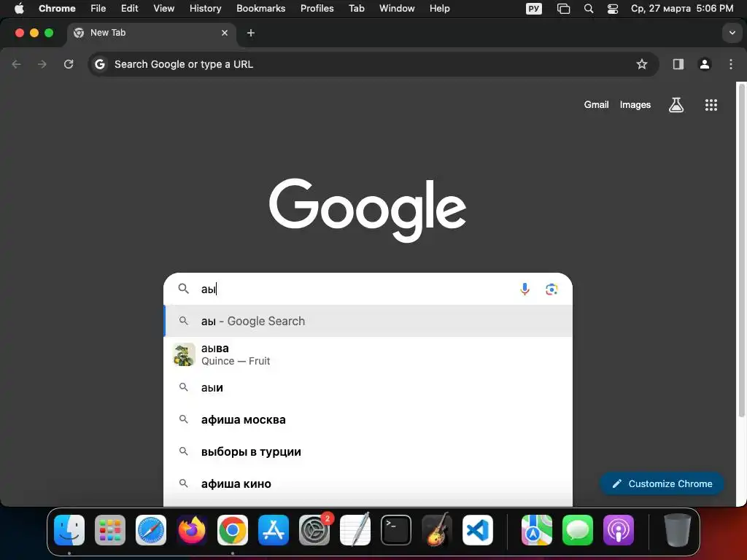
Task: Open the Apple menu
Action: [19, 9]
